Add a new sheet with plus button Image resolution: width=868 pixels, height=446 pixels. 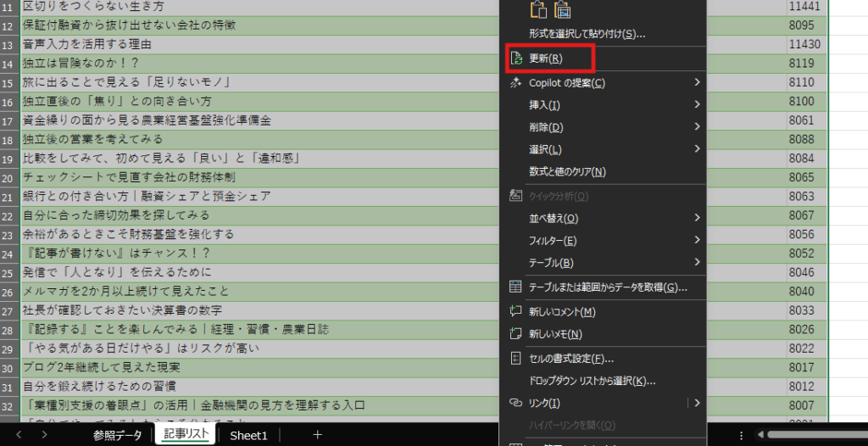[318, 435]
